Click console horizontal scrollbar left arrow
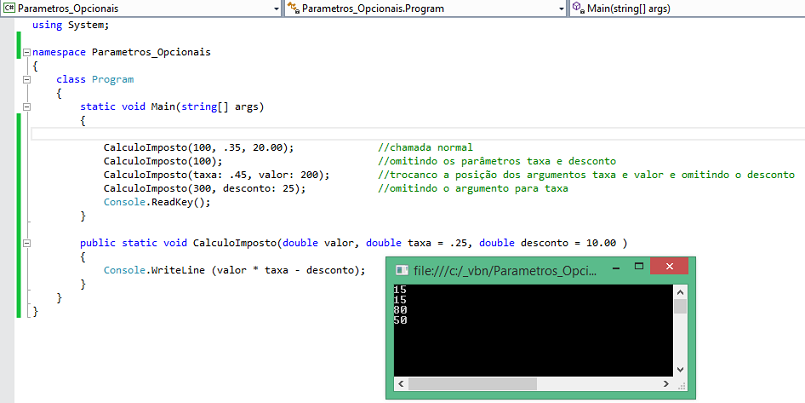805x403 pixels. click(401, 384)
